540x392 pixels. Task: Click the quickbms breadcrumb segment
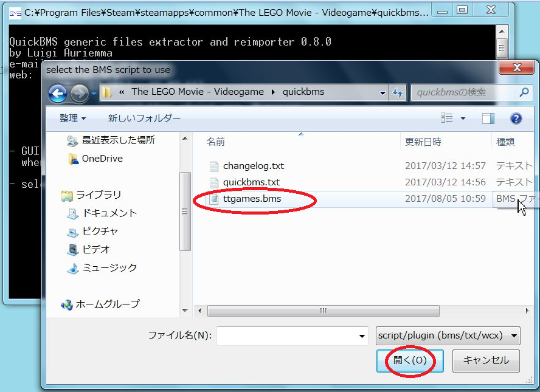(303, 92)
